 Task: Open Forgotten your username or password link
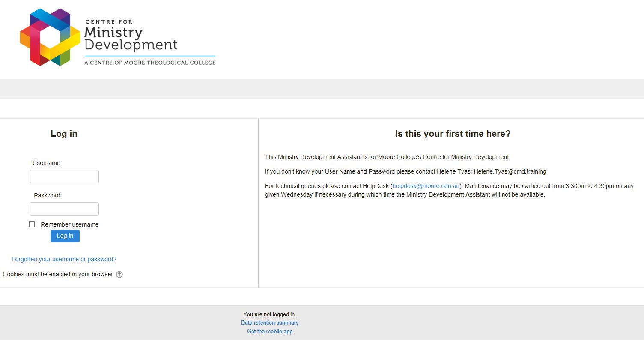click(64, 259)
